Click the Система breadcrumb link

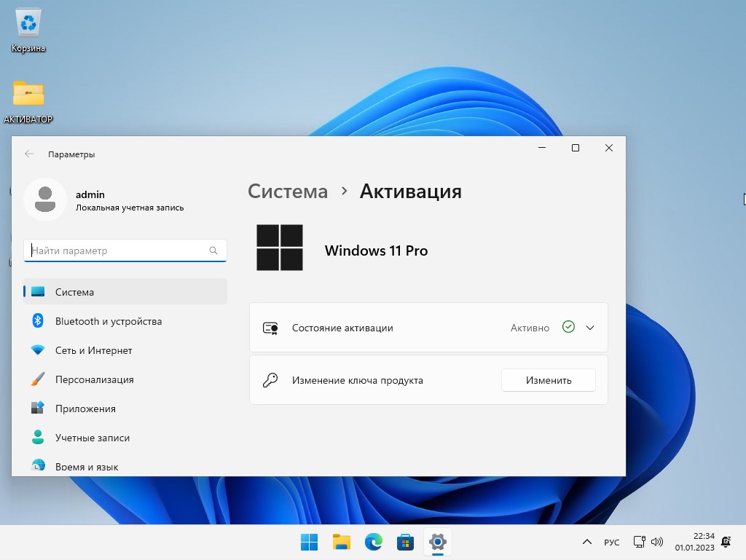coord(288,192)
